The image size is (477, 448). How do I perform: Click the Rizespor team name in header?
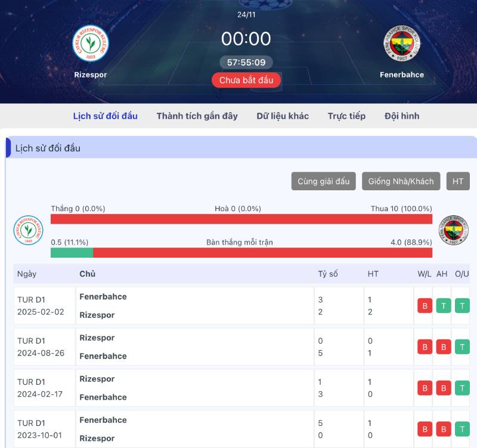91,75
